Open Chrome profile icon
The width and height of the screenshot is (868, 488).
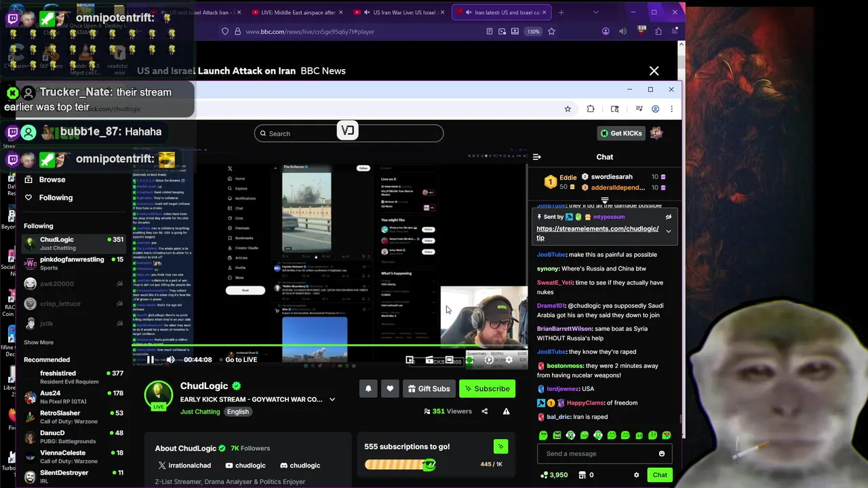(x=655, y=109)
